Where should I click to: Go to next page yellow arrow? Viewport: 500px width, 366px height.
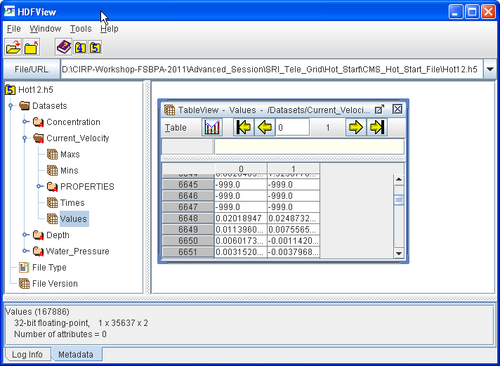(355, 127)
